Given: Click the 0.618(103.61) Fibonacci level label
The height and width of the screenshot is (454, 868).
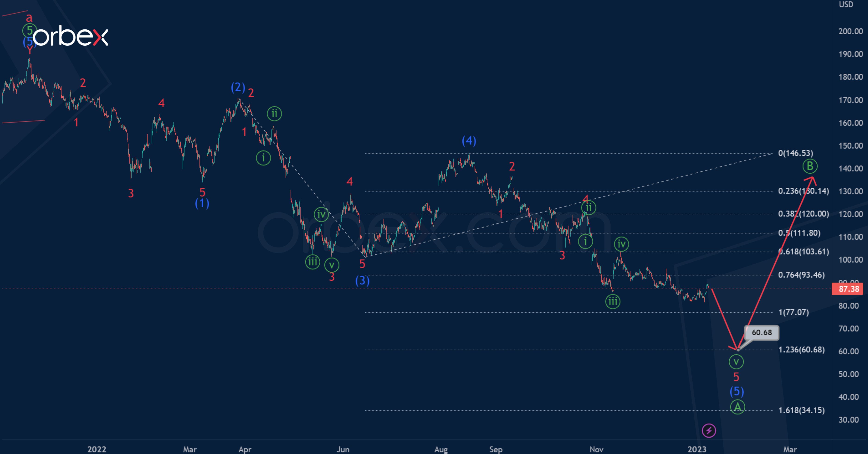Looking at the screenshot, I should (x=803, y=252).
